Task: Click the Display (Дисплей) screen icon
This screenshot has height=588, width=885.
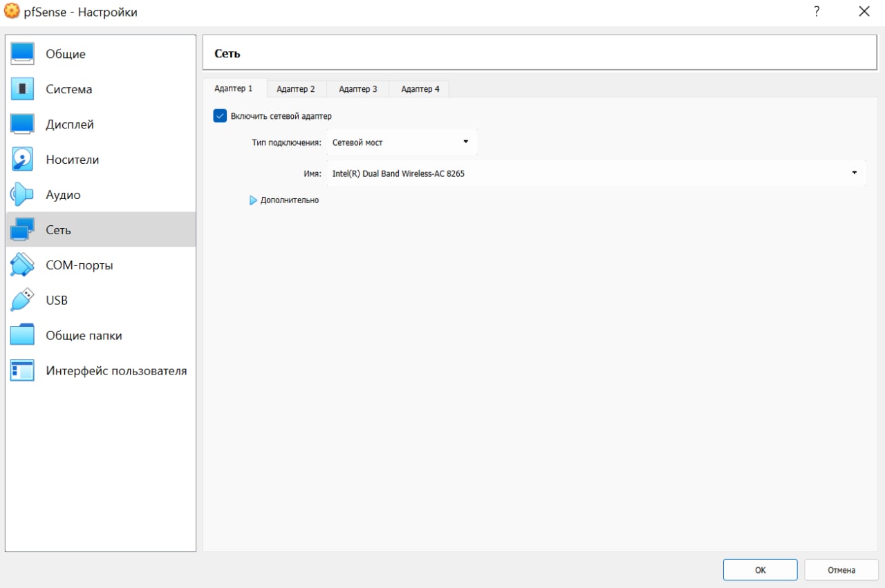Action: [22, 124]
